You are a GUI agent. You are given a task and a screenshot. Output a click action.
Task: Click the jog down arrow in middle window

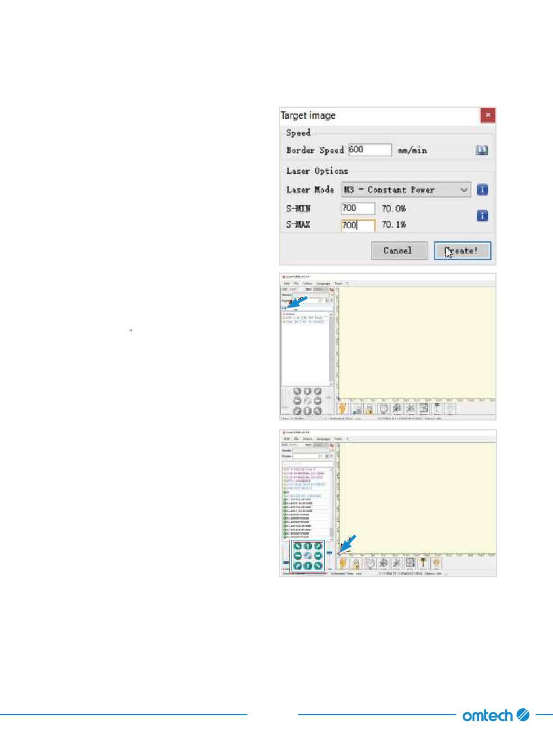pyautogui.click(x=307, y=411)
